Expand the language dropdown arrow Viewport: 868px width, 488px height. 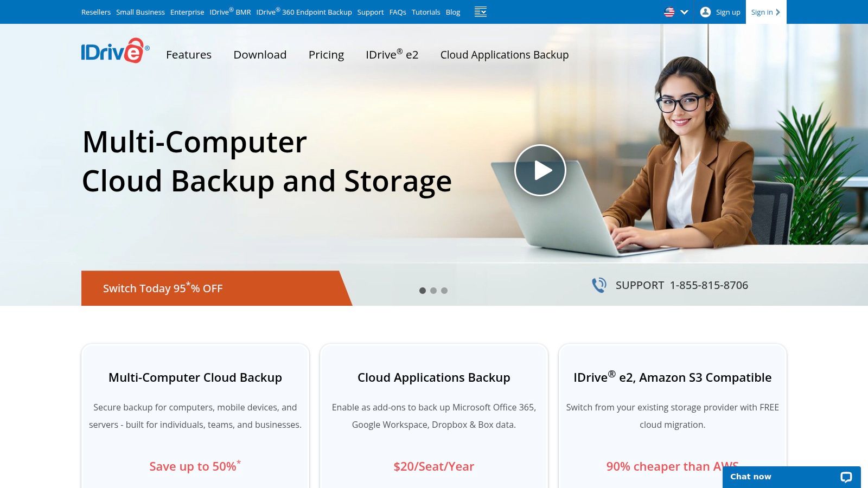684,12
